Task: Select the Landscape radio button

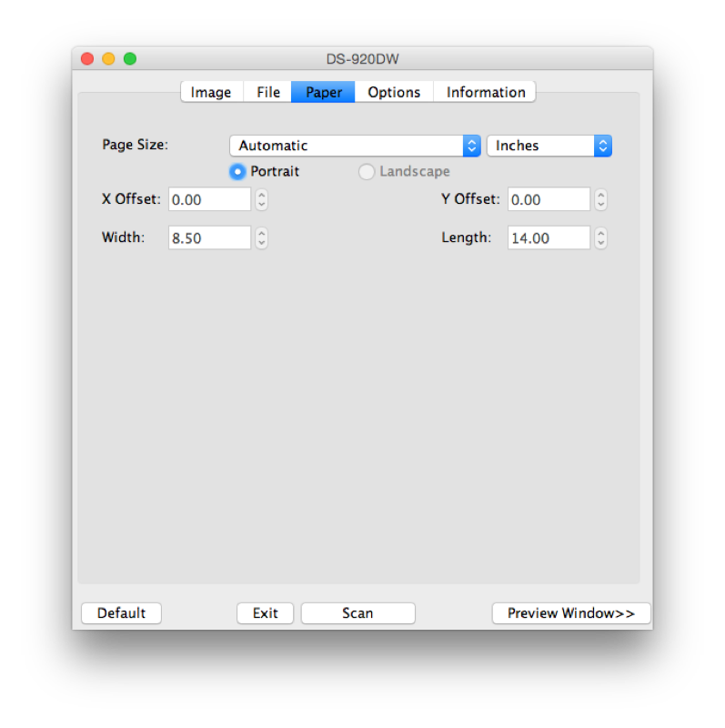Action: (367, 171)
